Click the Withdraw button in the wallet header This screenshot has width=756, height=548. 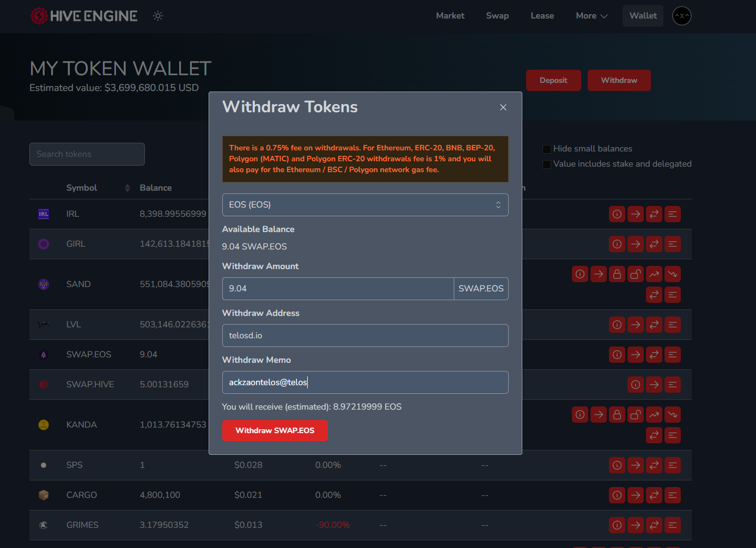pos(619,80)
